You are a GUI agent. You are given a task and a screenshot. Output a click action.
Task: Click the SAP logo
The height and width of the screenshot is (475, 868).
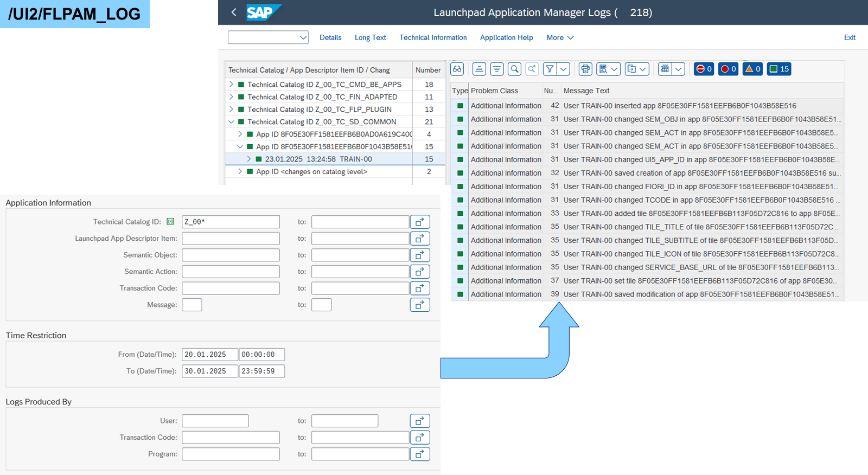point(264,12)
